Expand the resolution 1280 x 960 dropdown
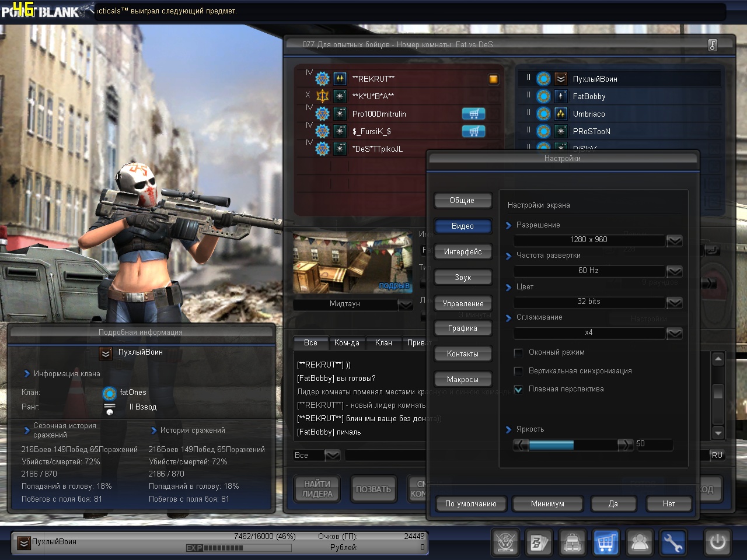747x560 pixels. pos(674,240)
